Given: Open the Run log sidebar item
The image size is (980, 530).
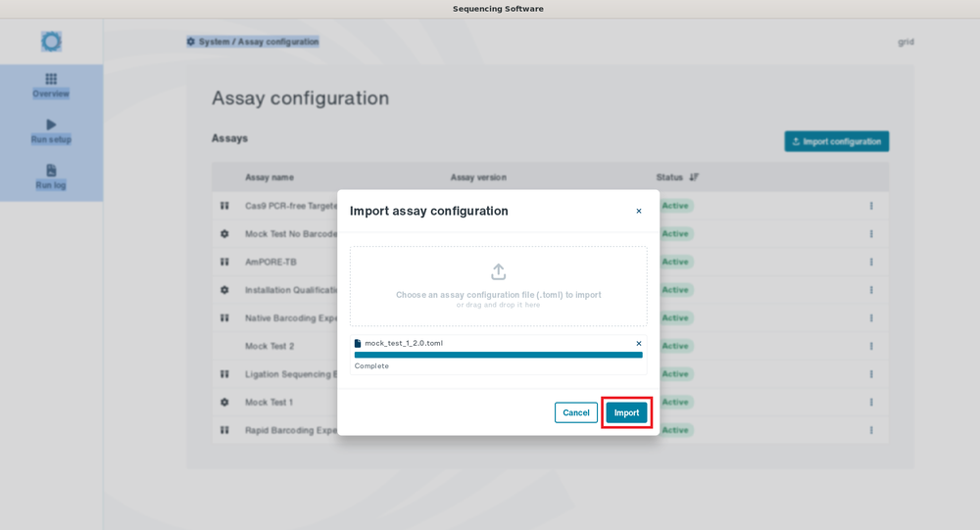Looking at the screenshot, I should pos(51,177).
